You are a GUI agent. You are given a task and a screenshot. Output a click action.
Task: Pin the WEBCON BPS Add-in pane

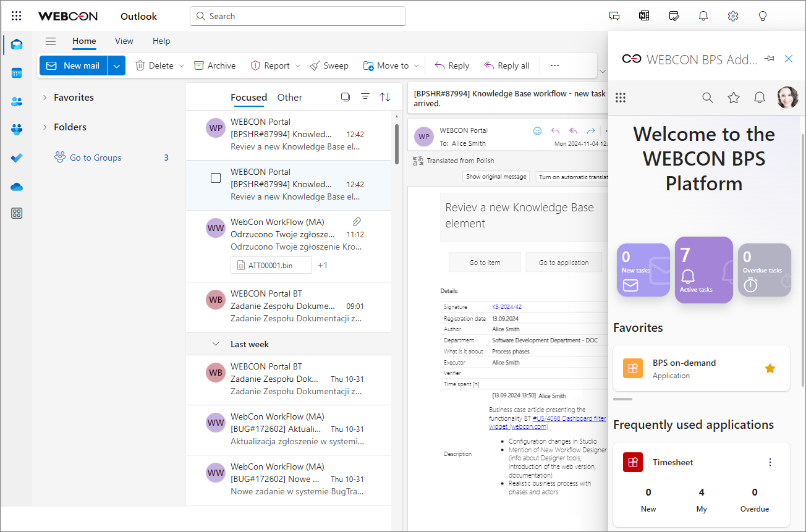(x=770, y=59)
